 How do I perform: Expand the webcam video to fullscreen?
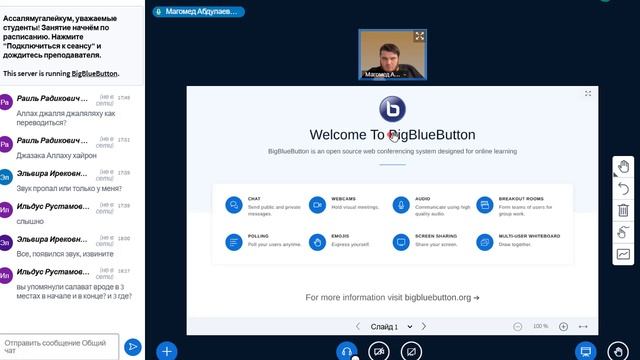pyautogui.click(x=419, y=36)
